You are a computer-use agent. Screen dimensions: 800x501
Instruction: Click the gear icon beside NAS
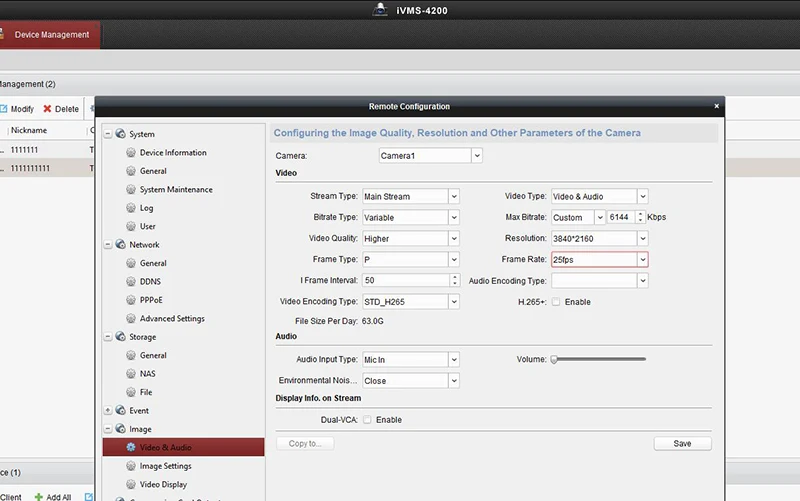131,373
